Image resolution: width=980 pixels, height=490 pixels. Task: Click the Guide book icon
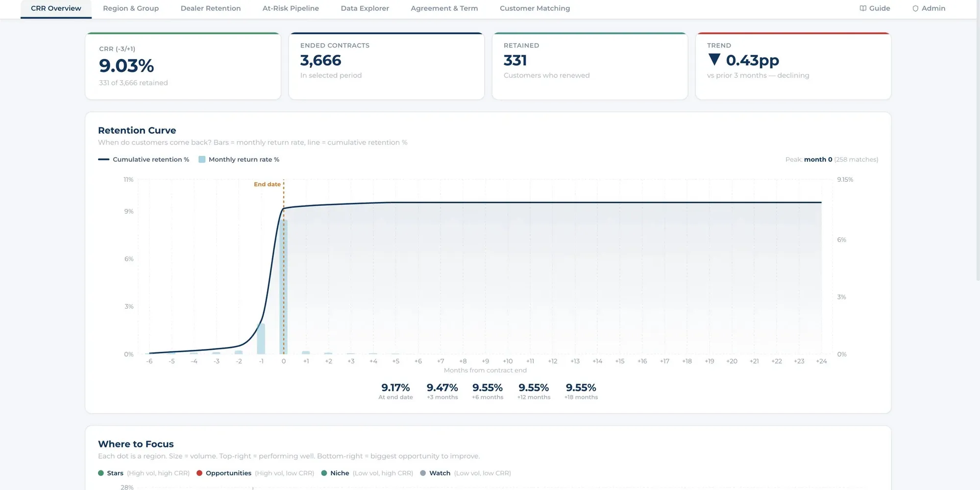(x=863, y=8)
